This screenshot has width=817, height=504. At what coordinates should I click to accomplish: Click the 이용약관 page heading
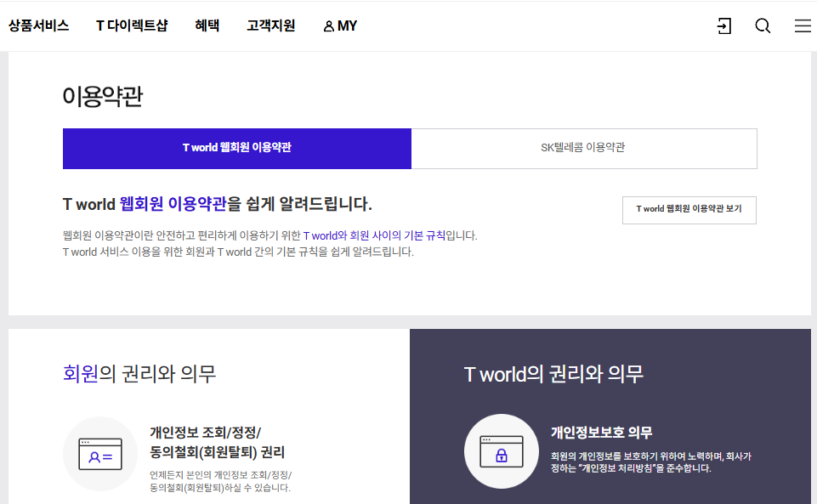coord(103,96)
